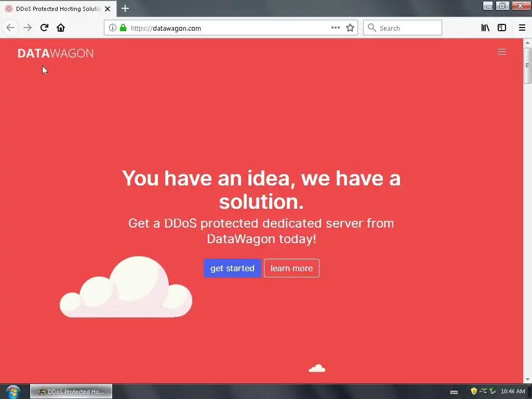Click the get started button
The width and height of the screenshot is (532, 399).
point(232,268)
